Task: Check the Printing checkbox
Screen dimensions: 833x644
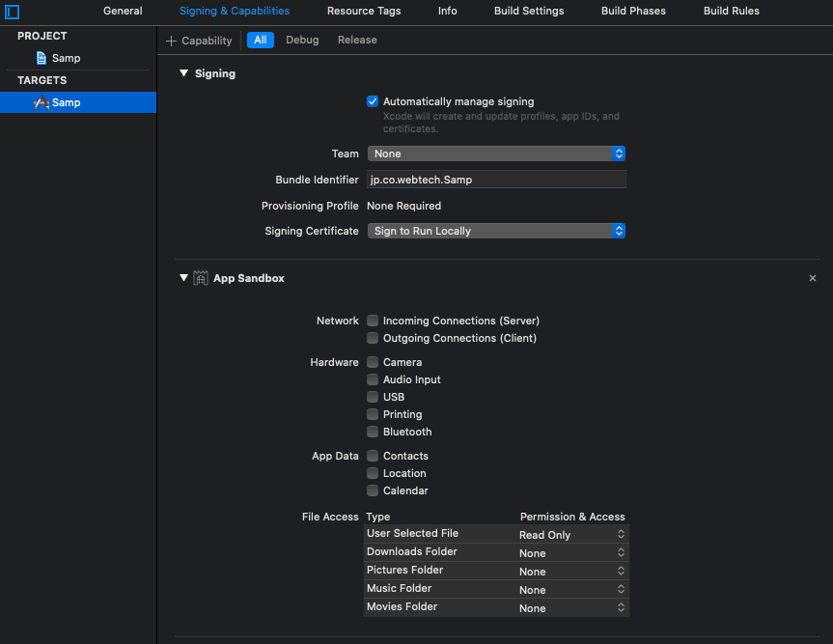Action: [x=373, y=414]
